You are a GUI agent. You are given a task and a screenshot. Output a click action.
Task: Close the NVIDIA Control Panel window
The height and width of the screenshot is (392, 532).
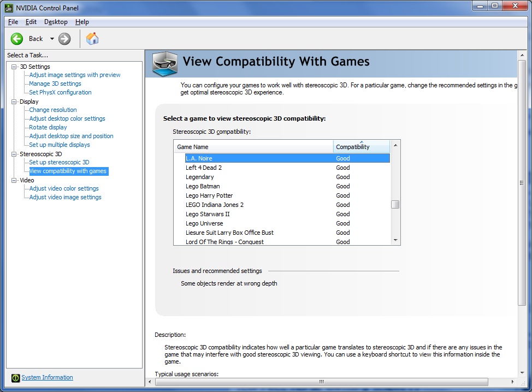point(516,6)
